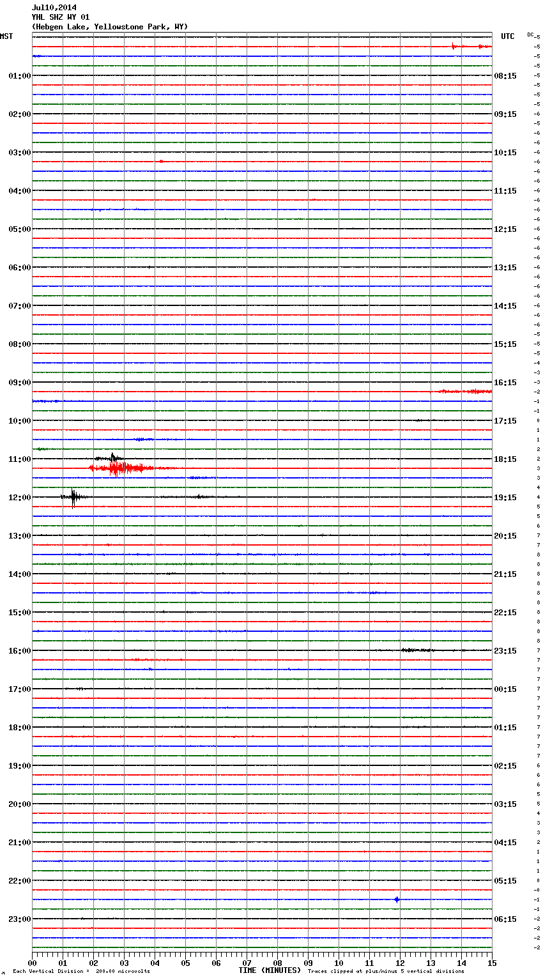
Task: Click the 21:15 UTC time label
Action: (505, 574)
